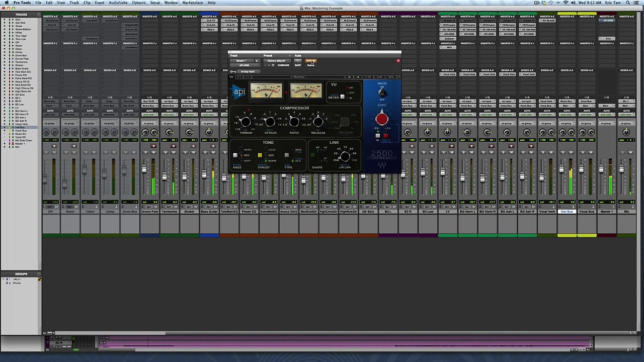Mute the Vocal Bus channel

click(x=591, y=152)
